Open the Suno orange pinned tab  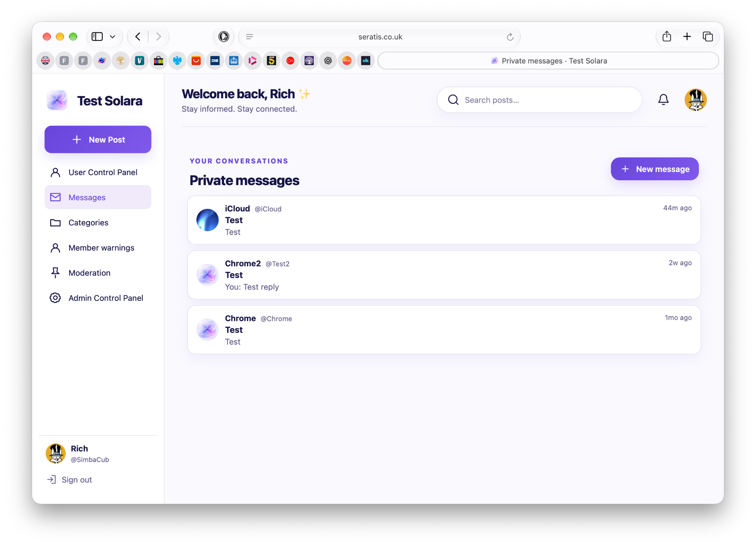tap(347, 61)
